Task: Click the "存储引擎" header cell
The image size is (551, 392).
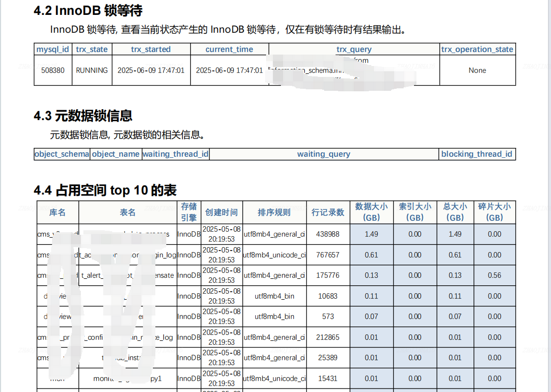Action: click(189, 212)
